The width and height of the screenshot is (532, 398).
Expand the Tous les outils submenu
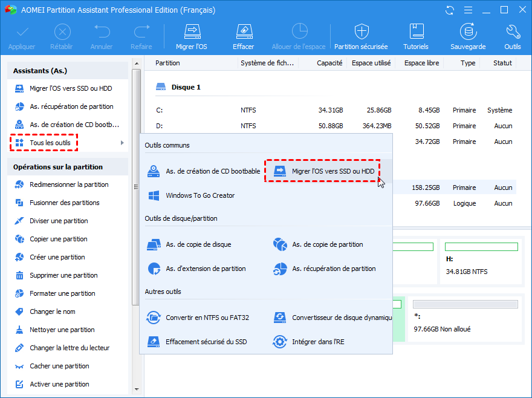[50, 143]
